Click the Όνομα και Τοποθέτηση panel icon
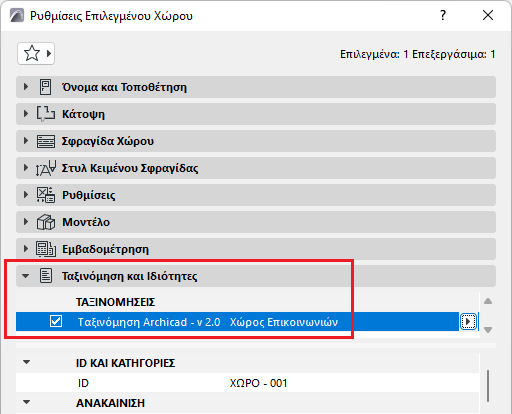Viewport: 512px width, 414px height. point(46,87)
